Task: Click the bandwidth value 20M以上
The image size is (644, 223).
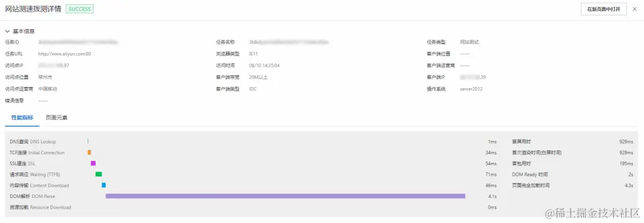Action: pyautogui.click(x=258, y=77)
